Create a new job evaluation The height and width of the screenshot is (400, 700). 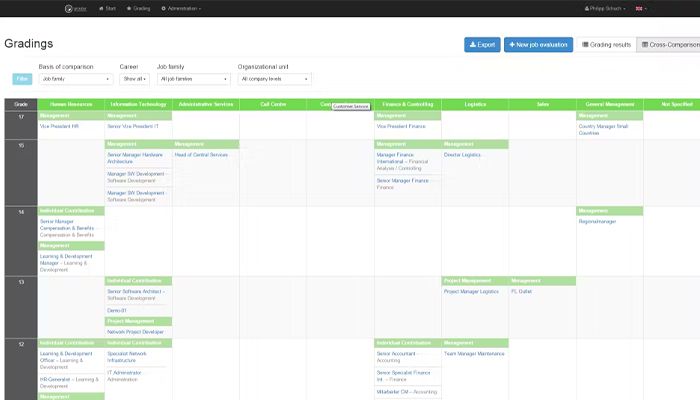pyautogui.click(x=538, y=45)
